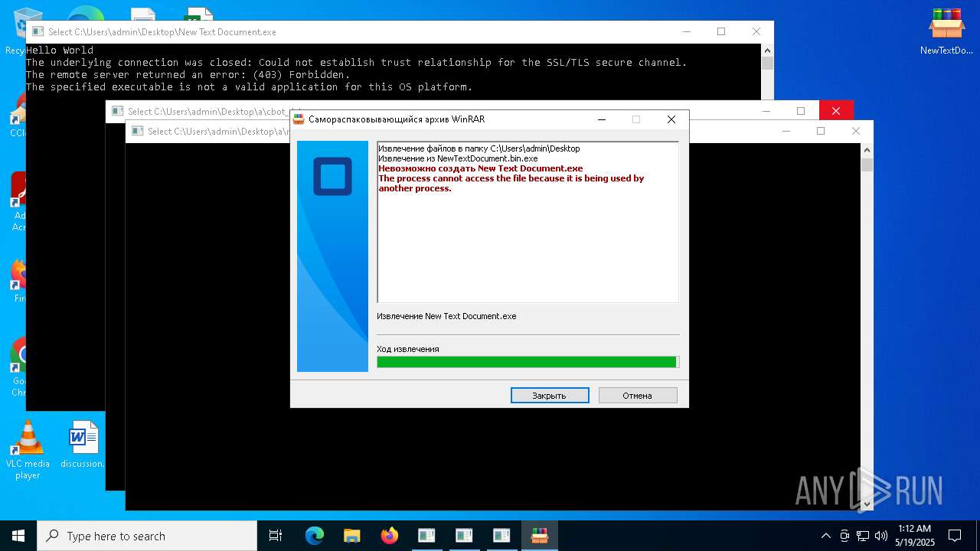Click the 'Ход извлечения' progress label

coord(408,349)
